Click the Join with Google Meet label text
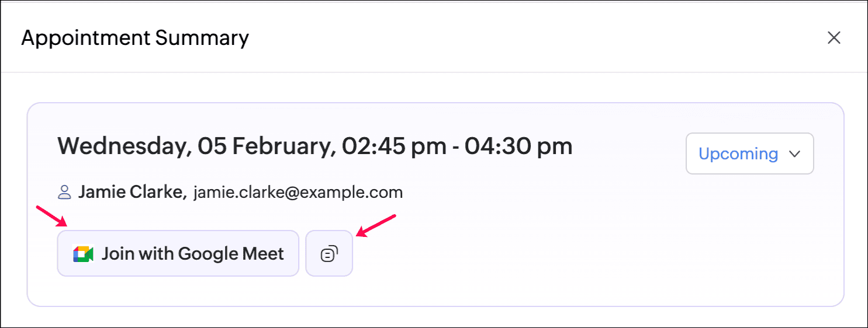Screen dimensions: 868x328 [193, 254]
